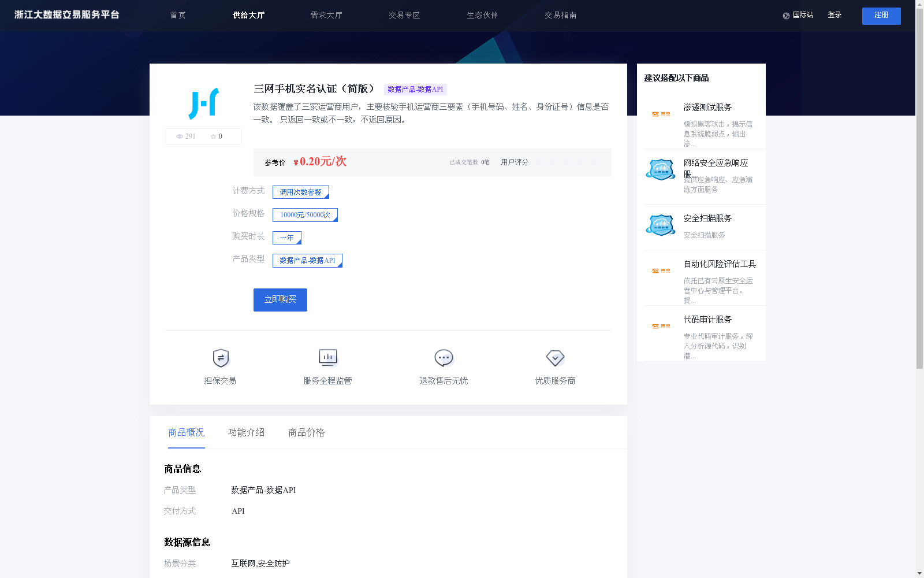
Task: Click the 退款售后无忧 label
Action: pyautogui.click(x=444, y=381)
